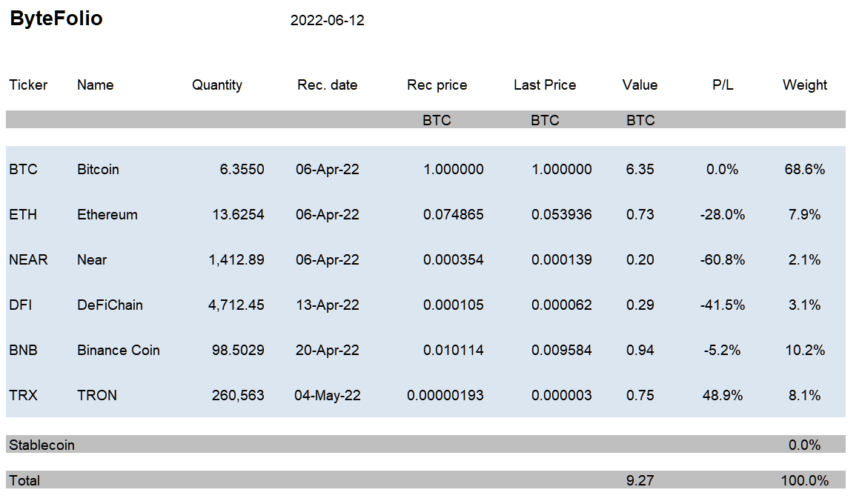This screenshot has height=504, width=862.
Task: Select DeFiChain rec date 13-Apr-22
Action: tap(327, 305)
